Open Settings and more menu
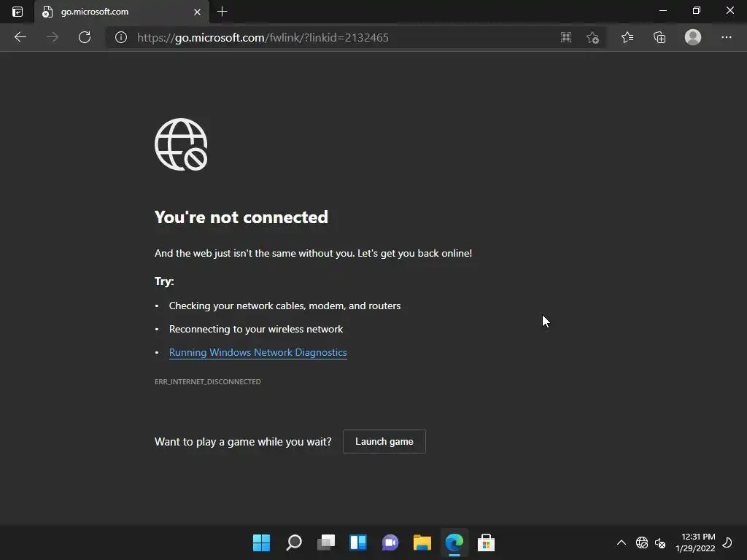Image resolution: width=747 pixels, height=560 pixels. tap(726, 37)
